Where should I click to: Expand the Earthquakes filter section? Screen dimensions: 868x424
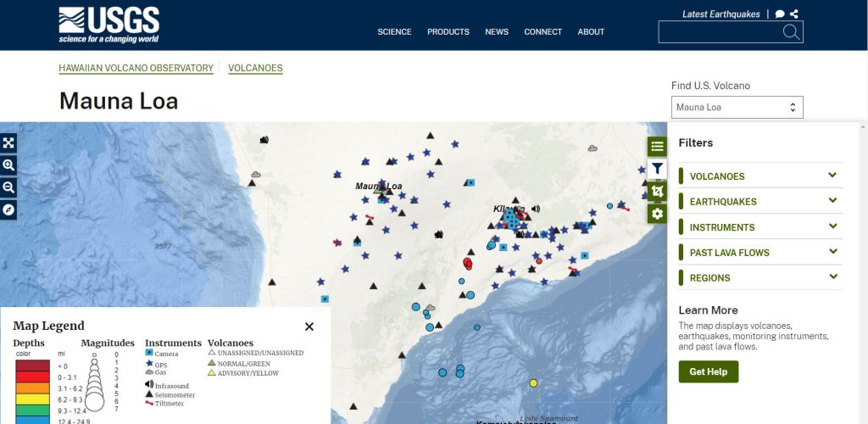[x=832, y=202]
